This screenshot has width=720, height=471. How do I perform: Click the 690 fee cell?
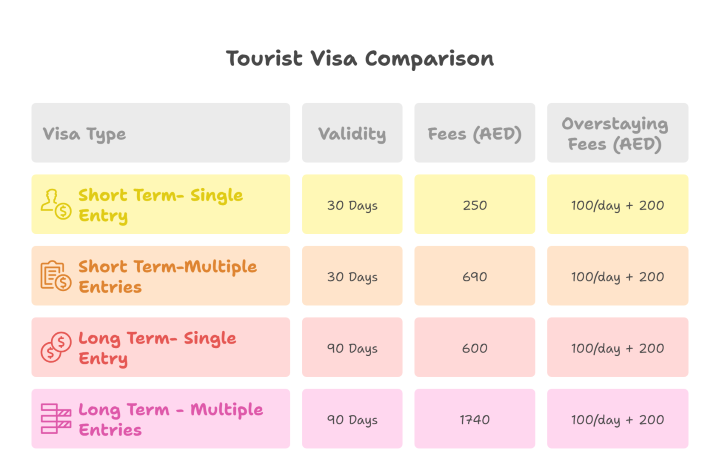tap(475, 277)
